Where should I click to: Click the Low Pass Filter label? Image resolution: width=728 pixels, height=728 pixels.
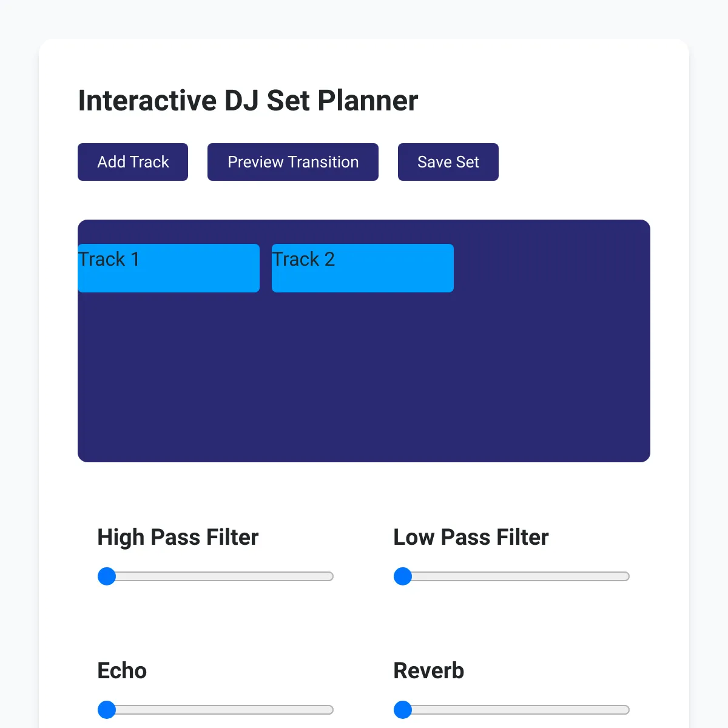tap(471, 538)
